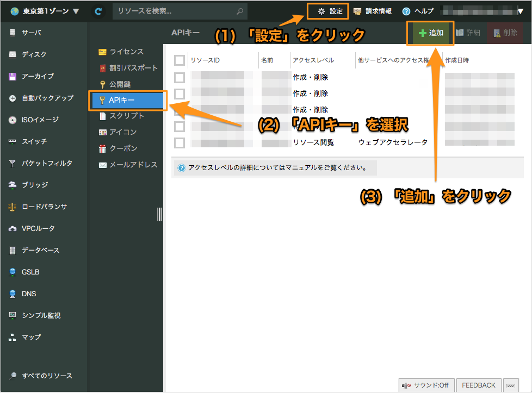Click the 設定 gear icon
Image resolution: width=532 pixels, height=393 pixels.
click(321, 11)
